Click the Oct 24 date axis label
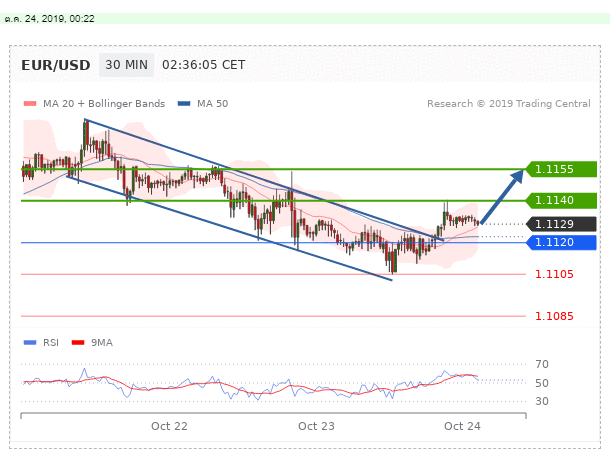 (x=462, y=426)
